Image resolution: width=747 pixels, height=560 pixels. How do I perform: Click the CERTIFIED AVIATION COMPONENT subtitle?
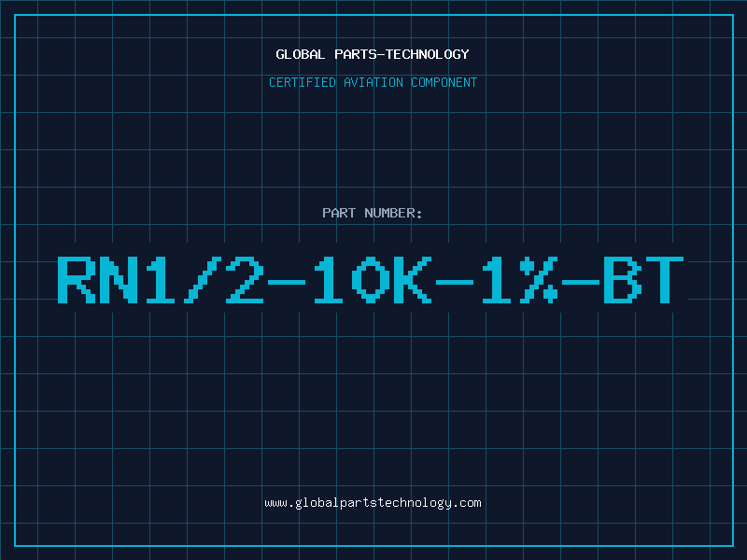[373, 82]
